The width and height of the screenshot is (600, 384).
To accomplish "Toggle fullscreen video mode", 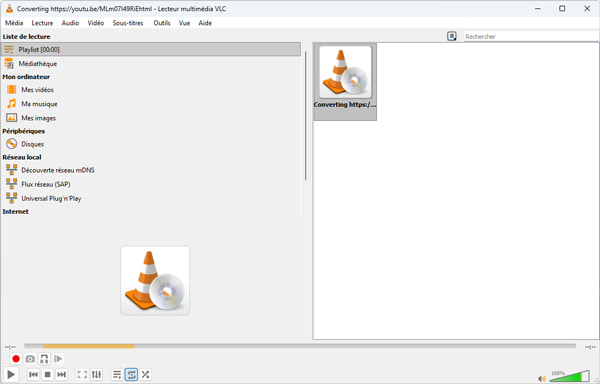I will click(82, 374).
